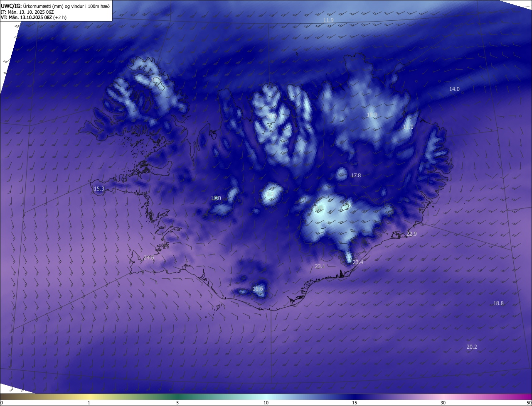Click the colour scale at the 10 label
532x406 pixels.
(266, 403)
